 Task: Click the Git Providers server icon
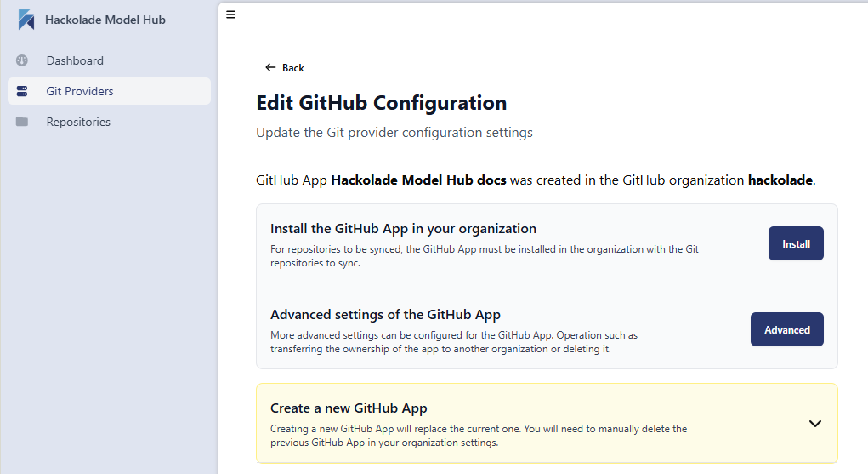point(22,91)
